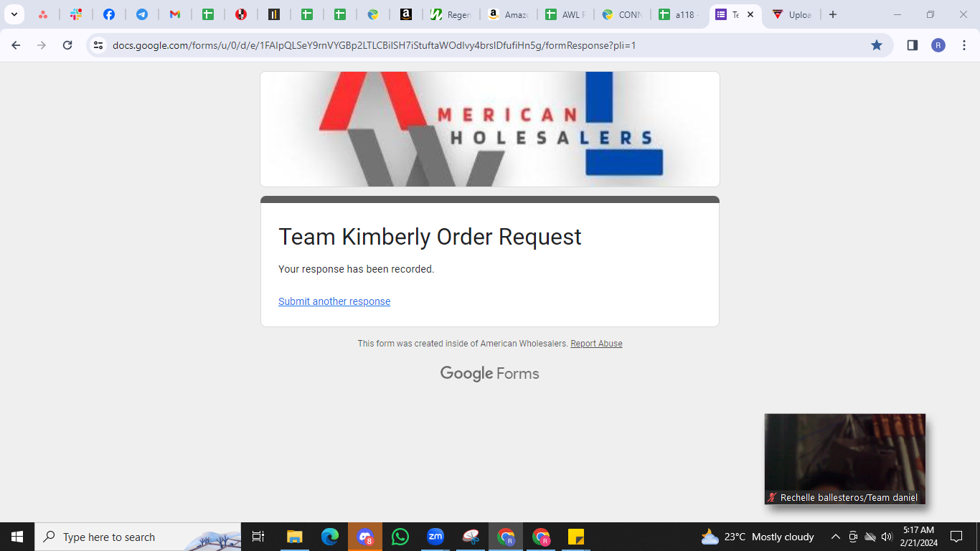Click the 'Your response has been recorded.' text
The width and height of the screenshot is (980, 551).
(x=356, y=269)
